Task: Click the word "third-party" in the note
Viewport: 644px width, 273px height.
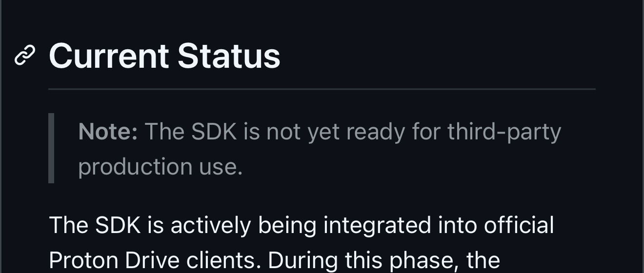Action: pos(504,132)
